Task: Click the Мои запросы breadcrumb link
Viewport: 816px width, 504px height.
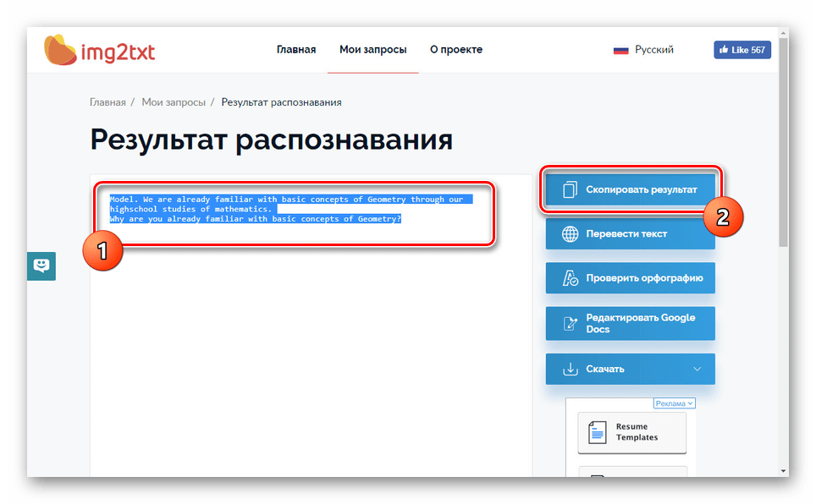Action: (x=173, y=102)
